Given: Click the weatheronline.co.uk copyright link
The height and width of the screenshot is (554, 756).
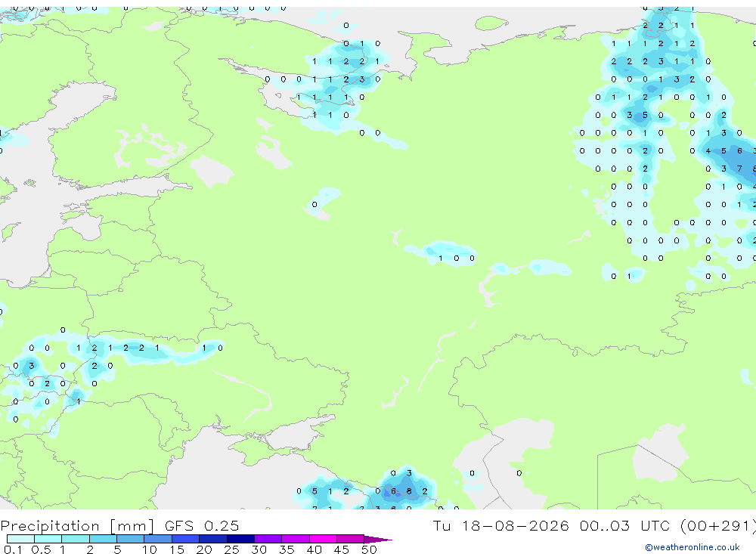Looking at the screenshot, I should [692, 547].
